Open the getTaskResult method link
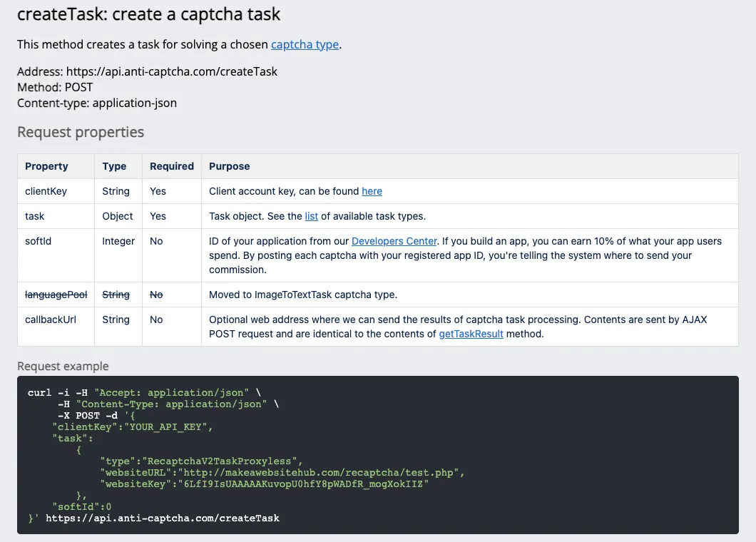The width and height of the screenshot is (756, 542). point(471,334)
